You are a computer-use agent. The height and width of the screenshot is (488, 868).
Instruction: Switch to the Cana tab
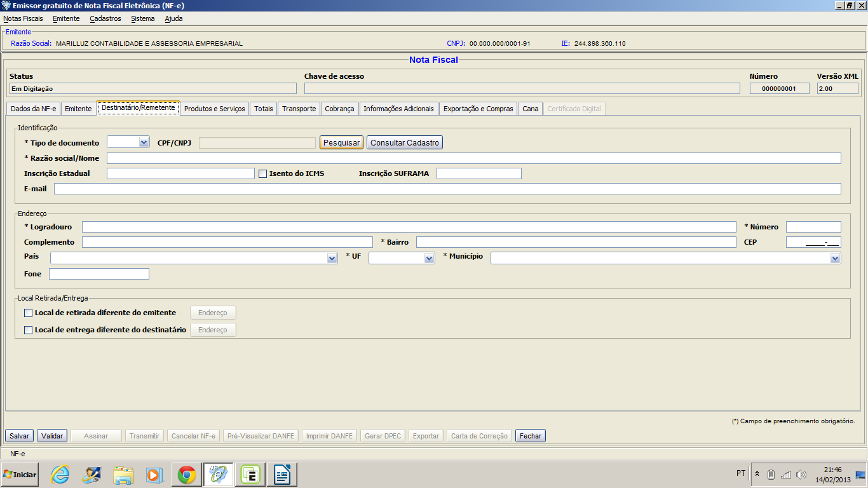531,109
